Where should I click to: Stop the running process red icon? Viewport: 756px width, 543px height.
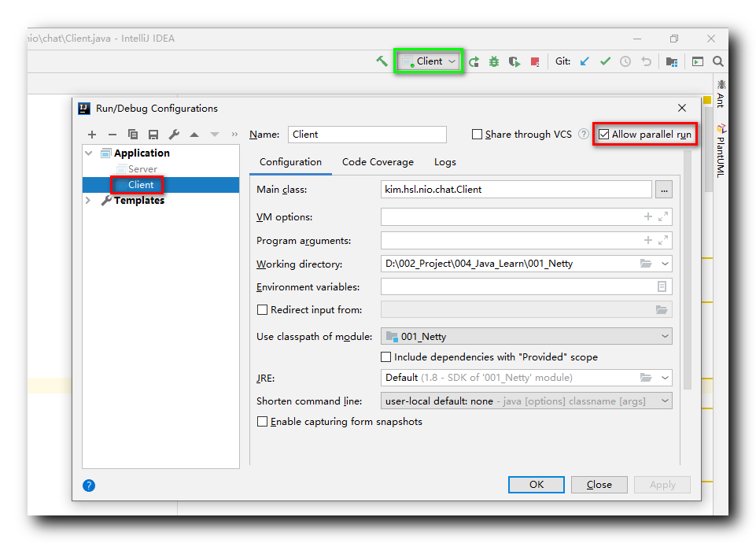tap(535, 61)
